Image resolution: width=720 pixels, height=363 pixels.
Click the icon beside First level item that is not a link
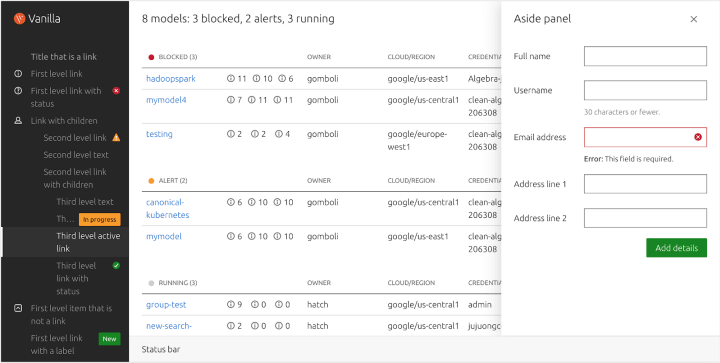tap(18, 308)
